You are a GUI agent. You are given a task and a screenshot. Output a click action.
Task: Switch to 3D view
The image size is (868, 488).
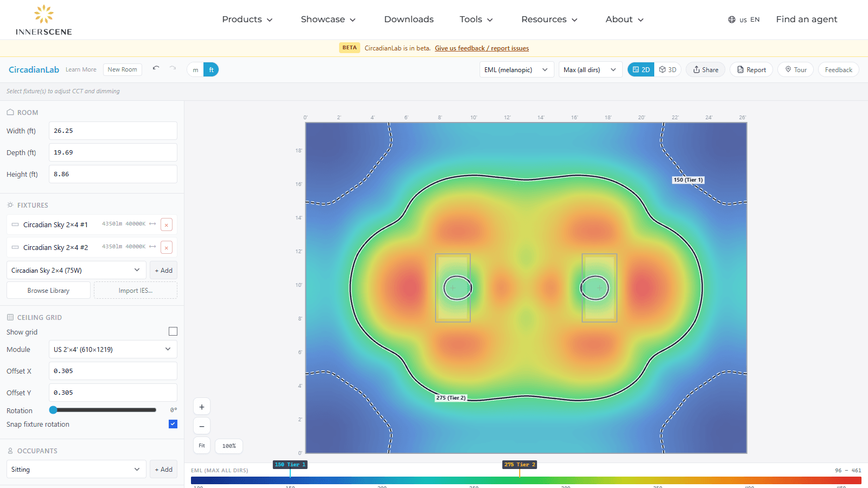click(668, 69)
